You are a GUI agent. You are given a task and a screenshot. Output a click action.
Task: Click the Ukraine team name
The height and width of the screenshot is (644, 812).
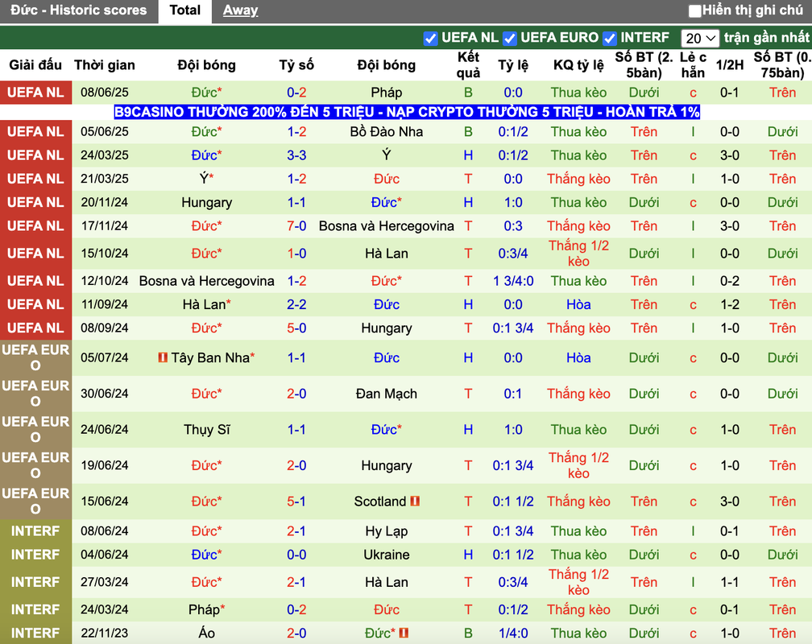(387, 555)
